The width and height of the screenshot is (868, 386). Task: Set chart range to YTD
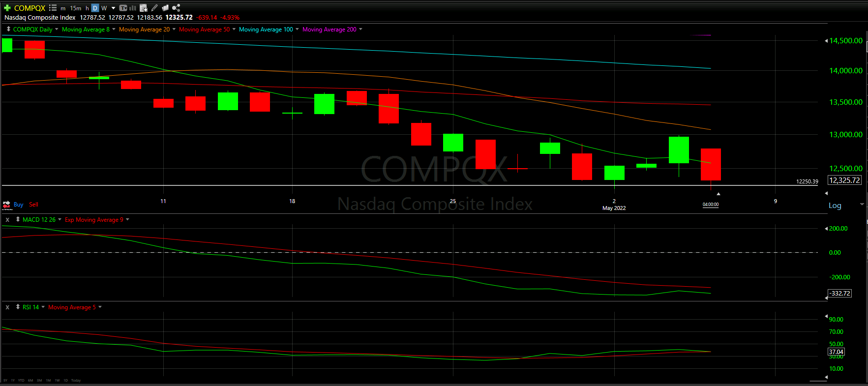pos(21,381)
